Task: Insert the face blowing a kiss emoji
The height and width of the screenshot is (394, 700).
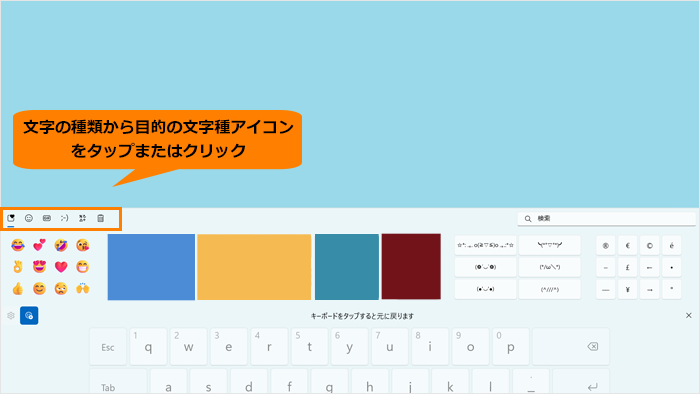Action: point(83,245)
